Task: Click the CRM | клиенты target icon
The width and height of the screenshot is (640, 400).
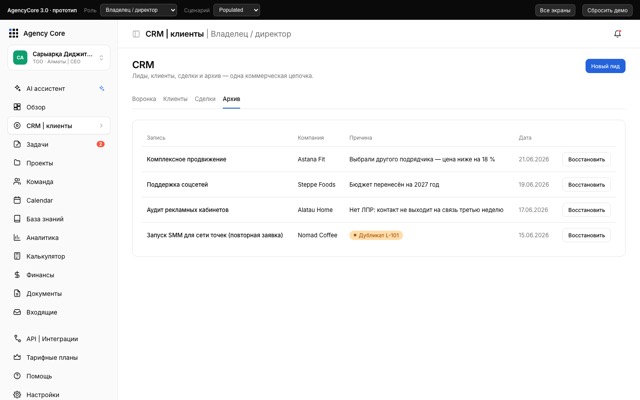Action: point(17,126)
